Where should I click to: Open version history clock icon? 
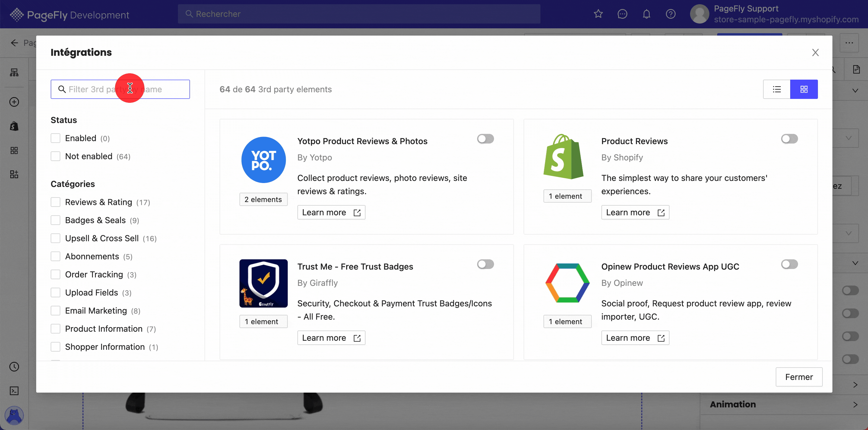14,367
